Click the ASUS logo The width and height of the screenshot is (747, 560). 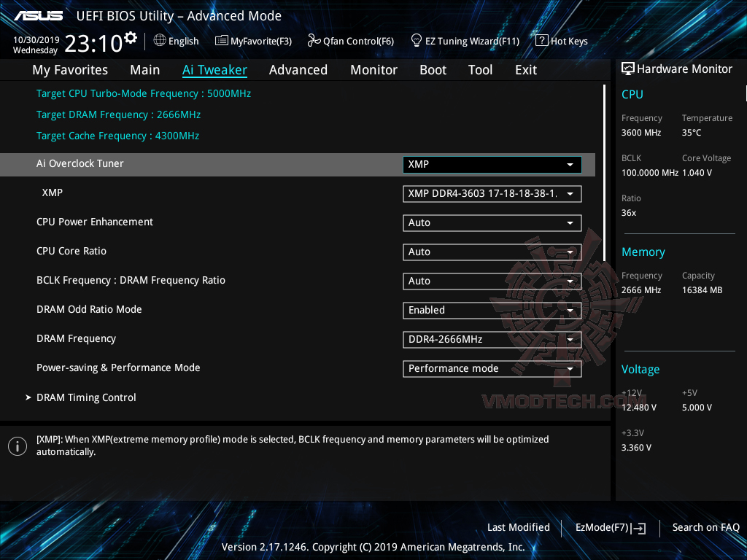(38, 16)
